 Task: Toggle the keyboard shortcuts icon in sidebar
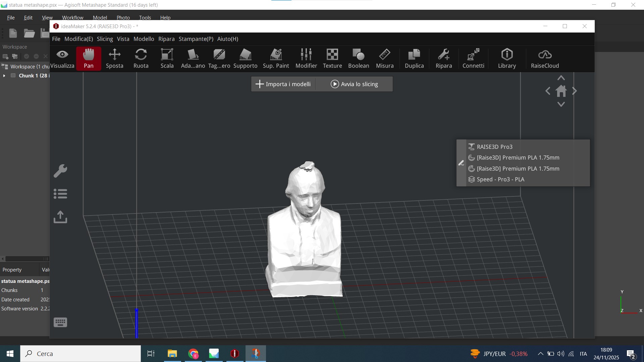60,322
